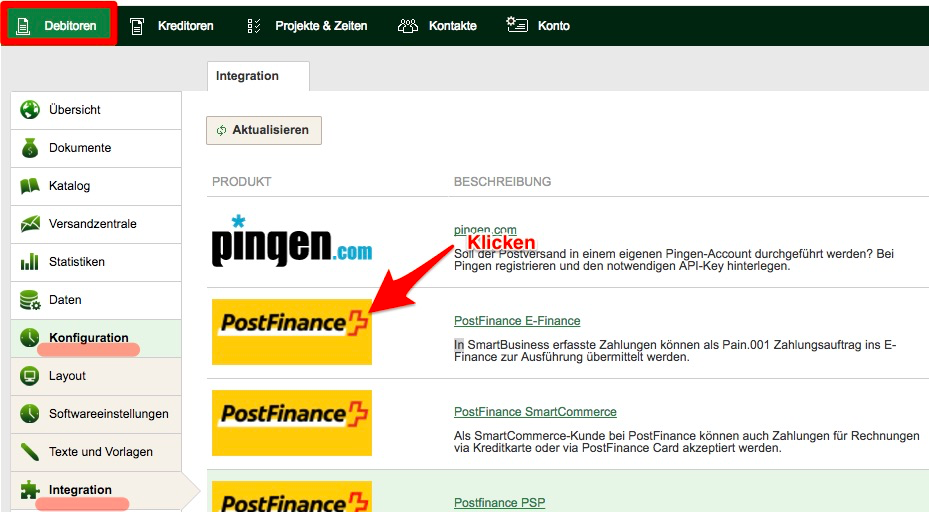Viewport: 929px width, 512px height.
Task: Select Integration in sidebar
Action: point(96,491)
